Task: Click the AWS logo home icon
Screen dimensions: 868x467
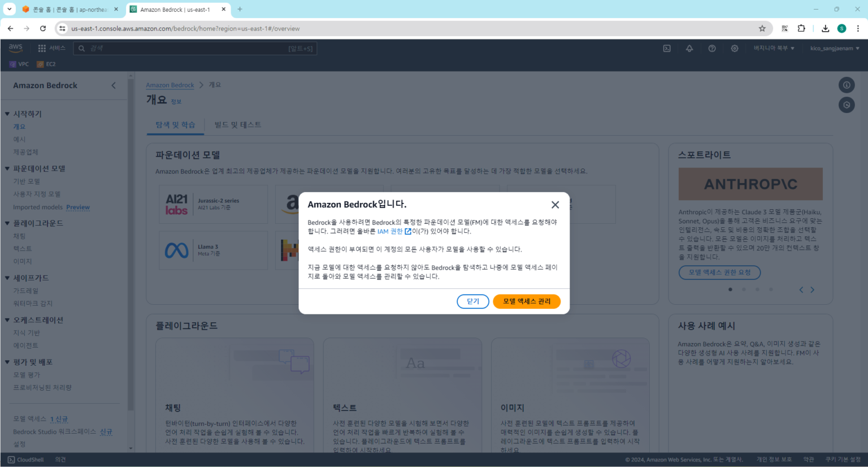Action: pyautogui.click(x=16, y=48)
